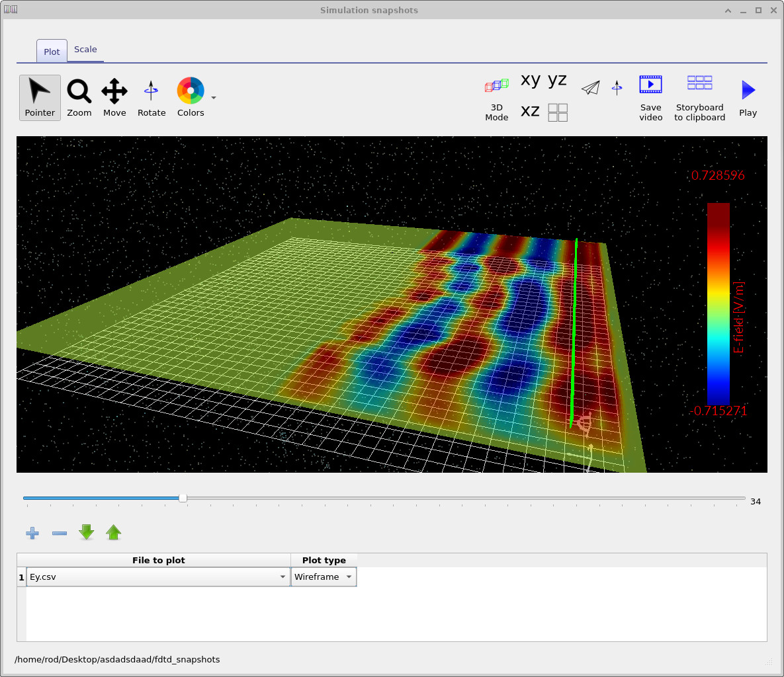Image resolution: width=784 pixels, height=677 pixels.
Task: Expand the Colors dropdown arrow
Action: click(x=214, y=98)
